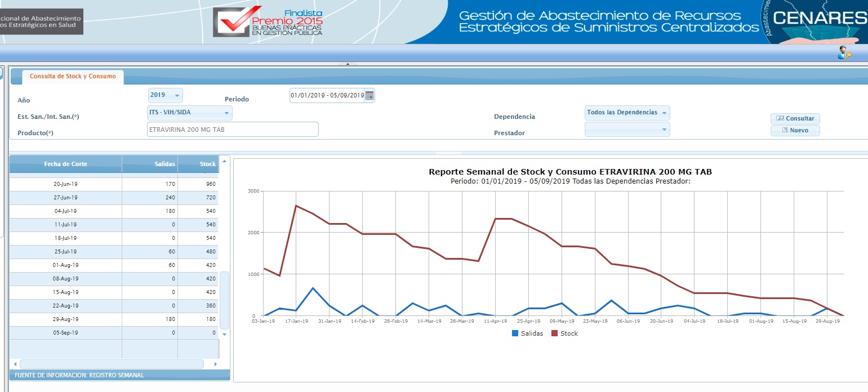
Task: Open the Todos las Dependencias dropdown
Action: pos(627,113)
